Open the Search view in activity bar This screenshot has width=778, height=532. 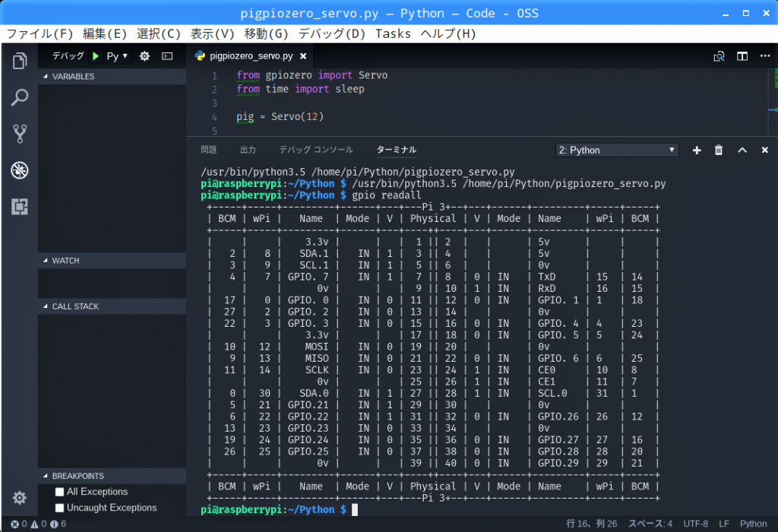pyautogui.click(x=20, y=97)
